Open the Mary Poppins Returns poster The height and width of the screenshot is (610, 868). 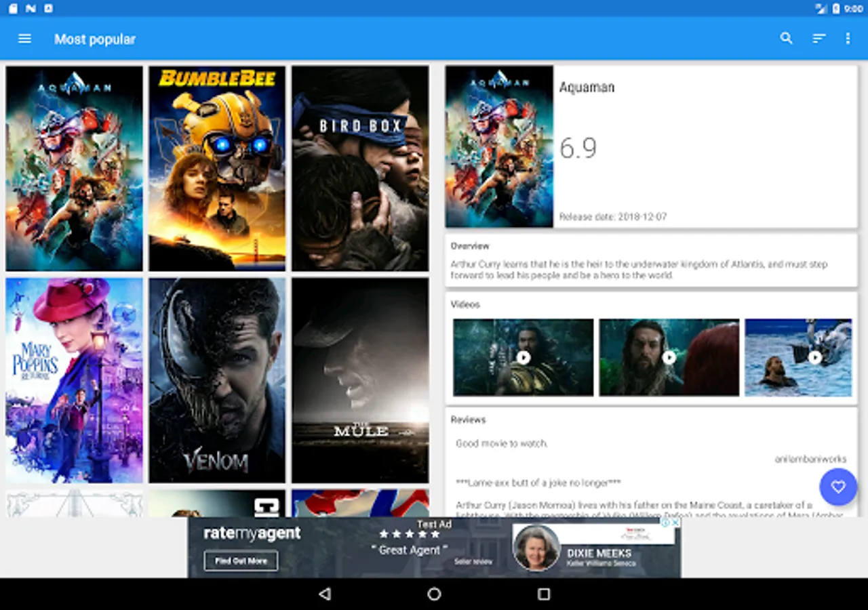[75, 380]
